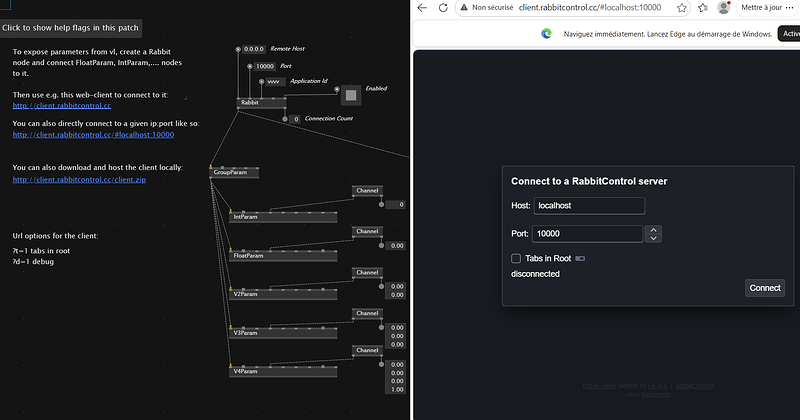800x420 pixels.
Task: Click the Connect button
Action: [765, 288]
